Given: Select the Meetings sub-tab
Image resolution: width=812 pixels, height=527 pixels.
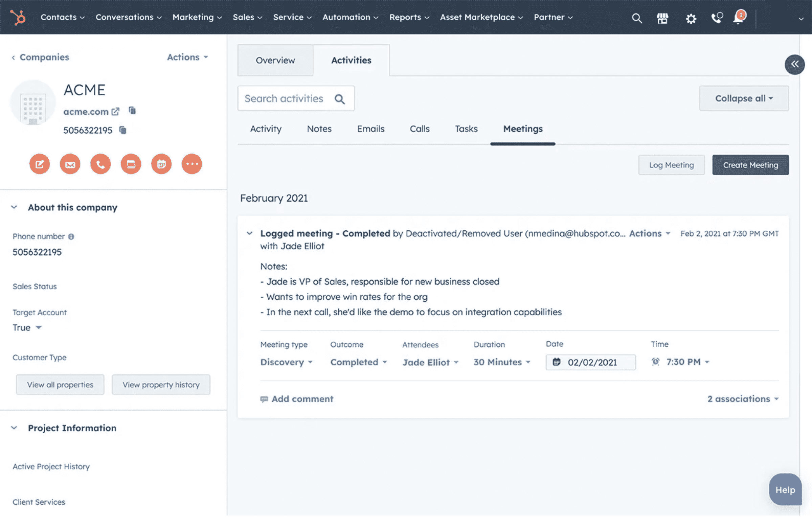Looking at the screenshot, I should (523, 129).
